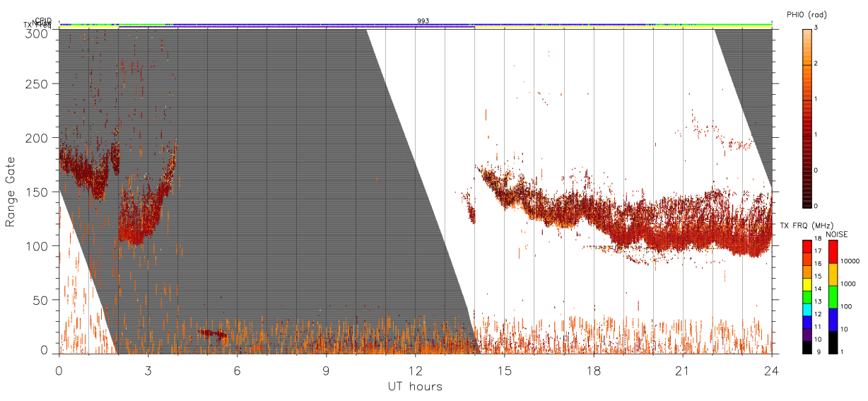Click the "100" label in NOISE legend

[848, 308]
